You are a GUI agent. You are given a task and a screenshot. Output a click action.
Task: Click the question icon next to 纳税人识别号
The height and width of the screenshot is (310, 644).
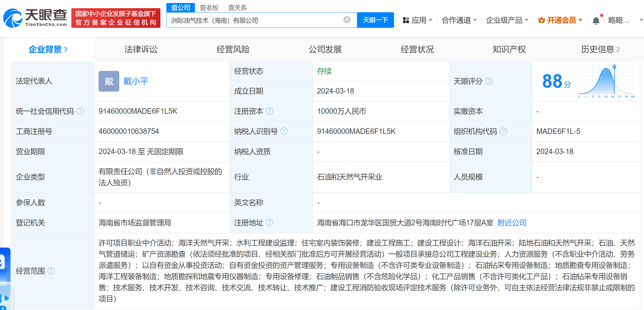(284, 131)
